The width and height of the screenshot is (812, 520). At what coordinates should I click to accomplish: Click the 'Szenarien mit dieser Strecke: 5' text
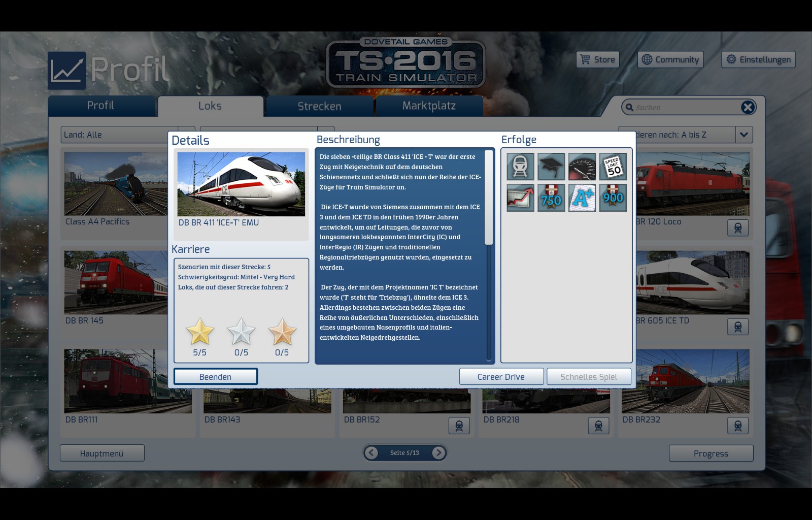click(224, 267)
